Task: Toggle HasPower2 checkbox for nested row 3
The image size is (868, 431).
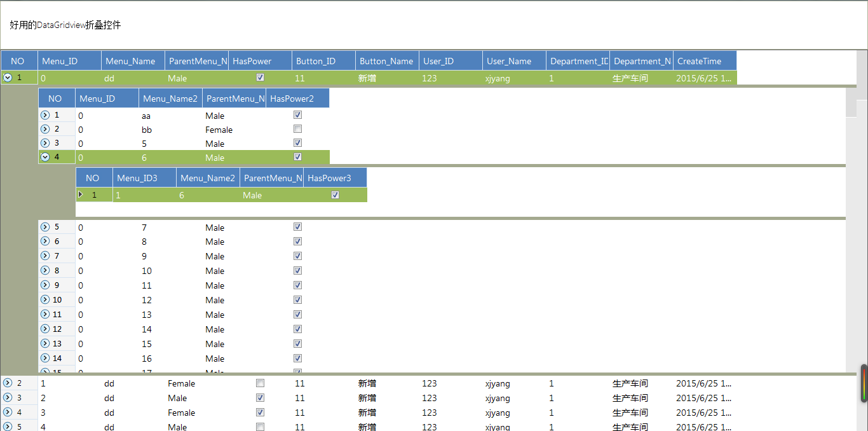Action: pos(297,143)
